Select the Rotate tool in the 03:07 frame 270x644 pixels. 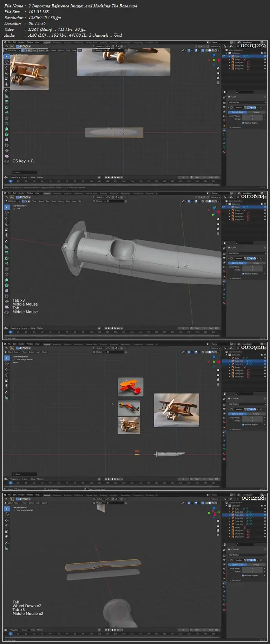coord(7,73)
